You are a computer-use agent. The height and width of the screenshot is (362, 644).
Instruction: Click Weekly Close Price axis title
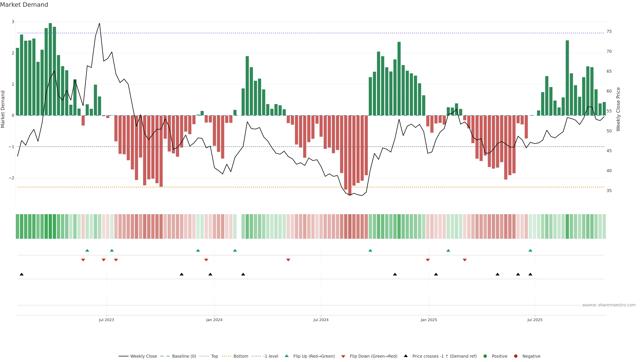tap(618, 109)
